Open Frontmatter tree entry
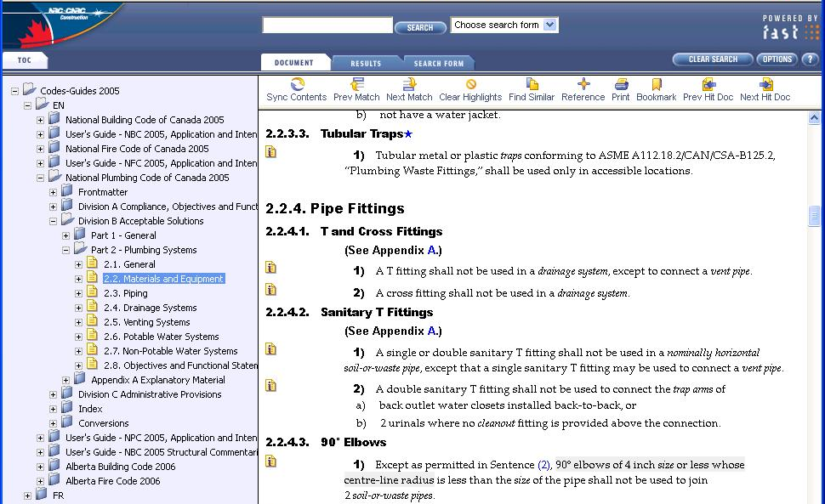Screen dimensions: 825x504 (x=103, y=192)
